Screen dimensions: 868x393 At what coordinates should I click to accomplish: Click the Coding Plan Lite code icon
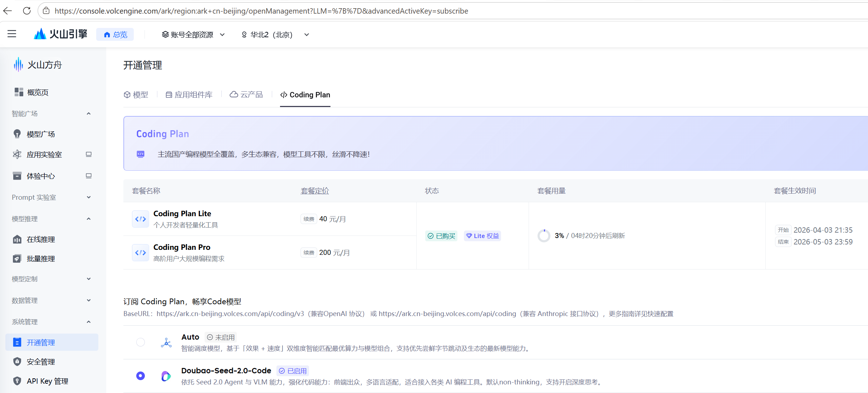(141, 219)
